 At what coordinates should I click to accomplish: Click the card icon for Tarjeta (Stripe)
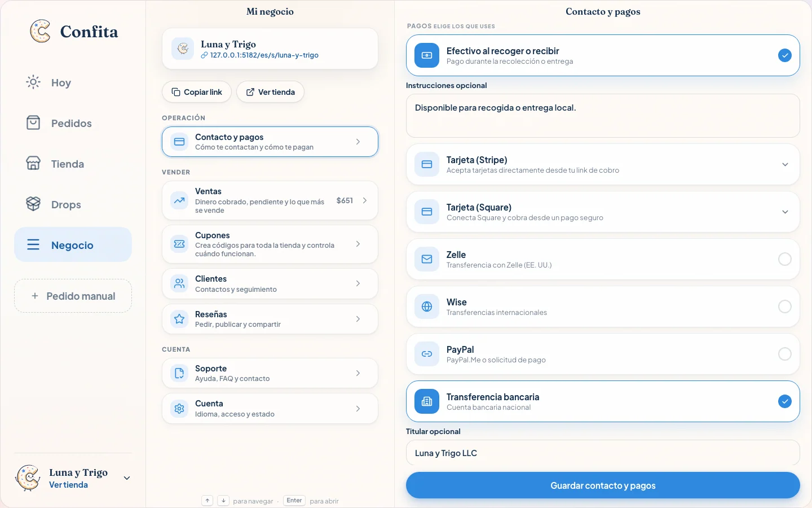pyautogui.click(x=427, y=164)
